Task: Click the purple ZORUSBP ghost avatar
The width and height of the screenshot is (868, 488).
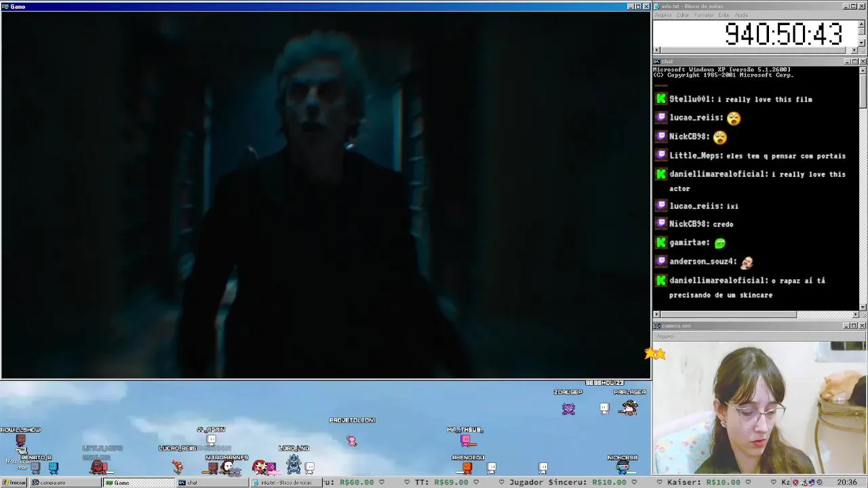Action: 568,408
